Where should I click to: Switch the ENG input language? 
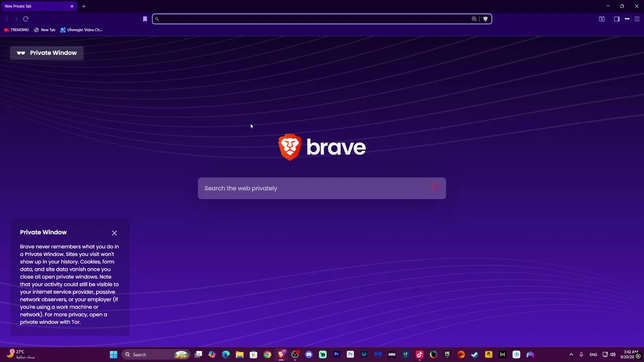pyautogui.click(x=593, y=354)
